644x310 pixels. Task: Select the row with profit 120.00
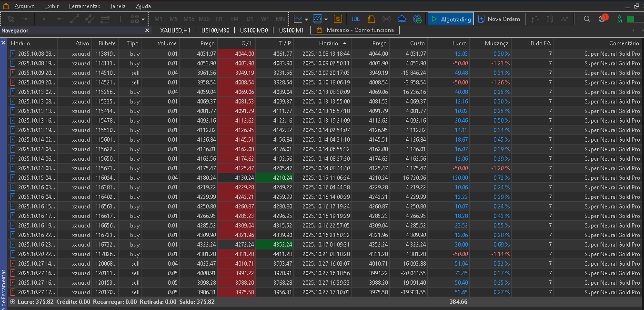coord(325,177)
